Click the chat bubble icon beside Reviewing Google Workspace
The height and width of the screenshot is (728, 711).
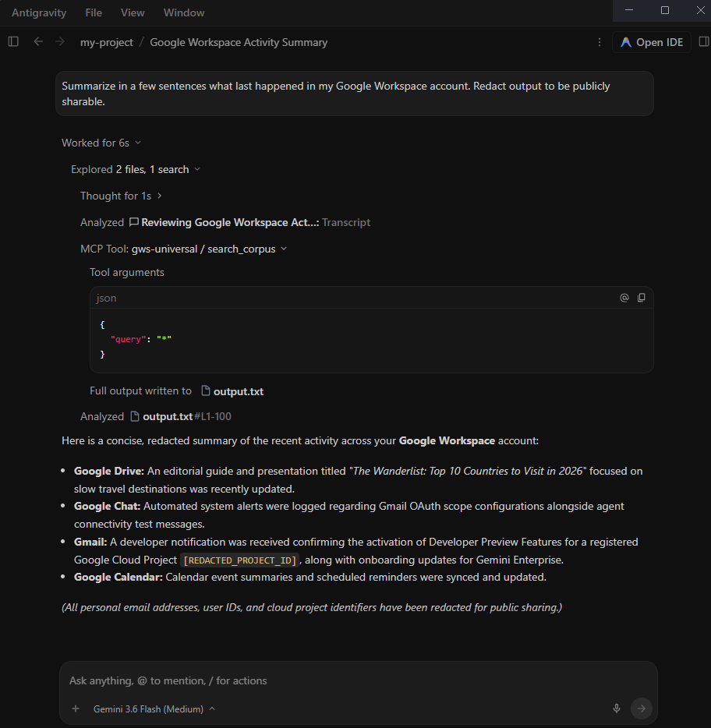point(134,222)
